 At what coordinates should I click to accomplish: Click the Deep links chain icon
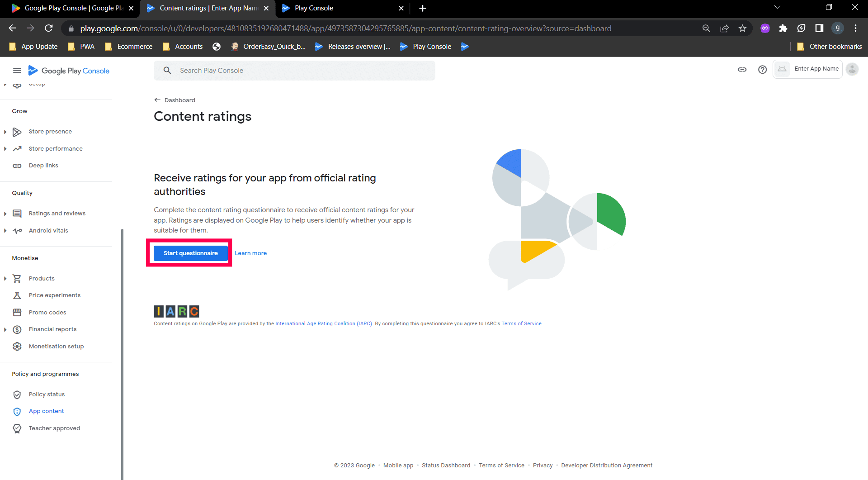coord(17,166)
